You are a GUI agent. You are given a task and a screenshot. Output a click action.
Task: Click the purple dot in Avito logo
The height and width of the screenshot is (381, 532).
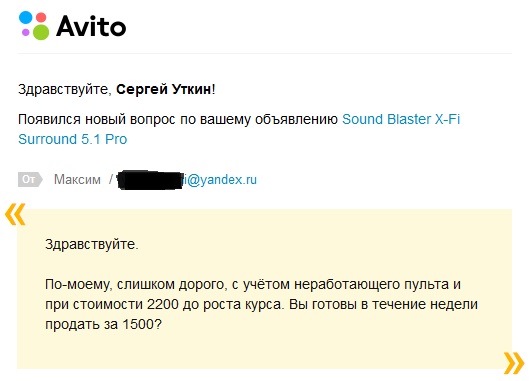pos(26,33)
